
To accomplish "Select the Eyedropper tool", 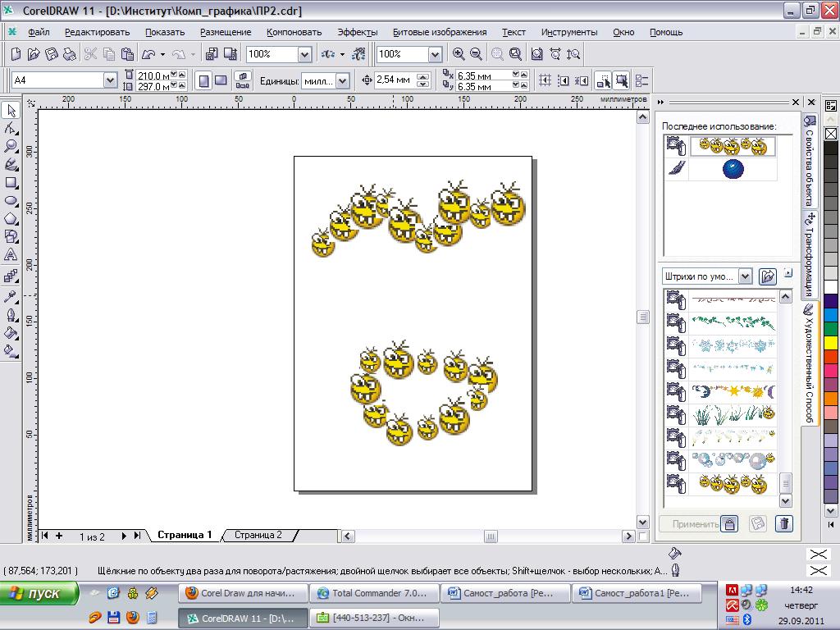I will tap(11, 296).
